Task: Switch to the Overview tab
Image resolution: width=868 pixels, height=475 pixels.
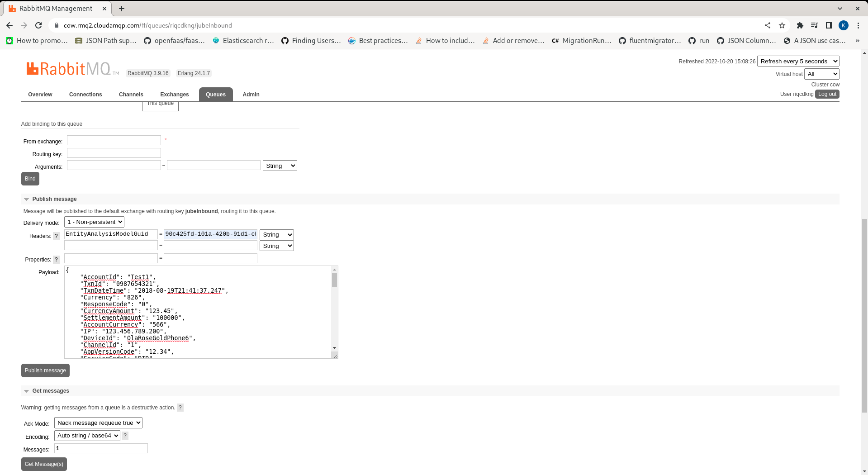Action: (x=40, y=95)
